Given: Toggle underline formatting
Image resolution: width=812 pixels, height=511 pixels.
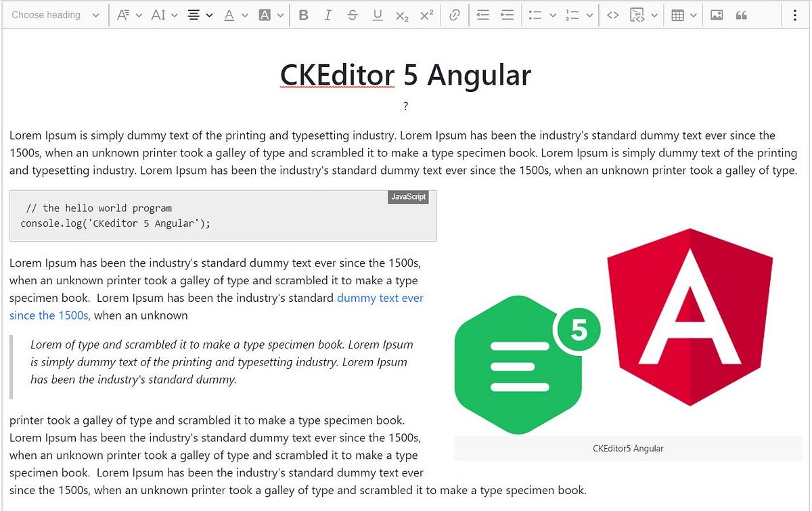Looking at the screenshot, I should [x=378, y=14].
